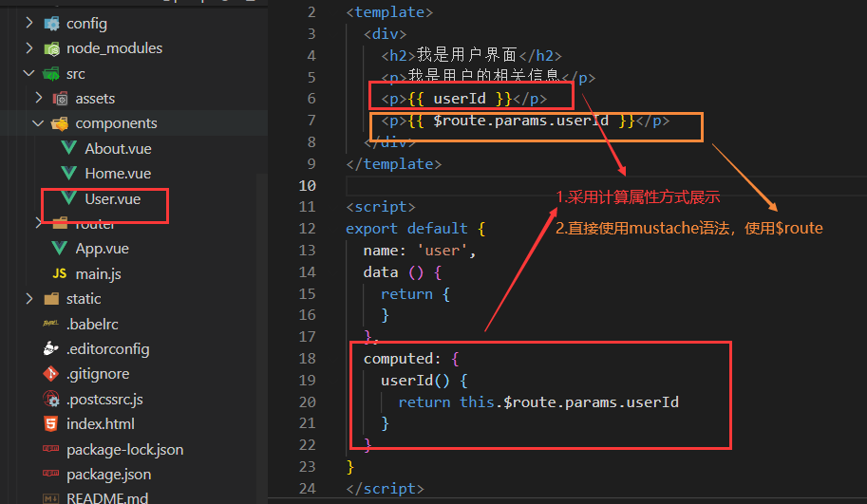
Task: Open About.vue in the explorer
Action: pos(118,149)
